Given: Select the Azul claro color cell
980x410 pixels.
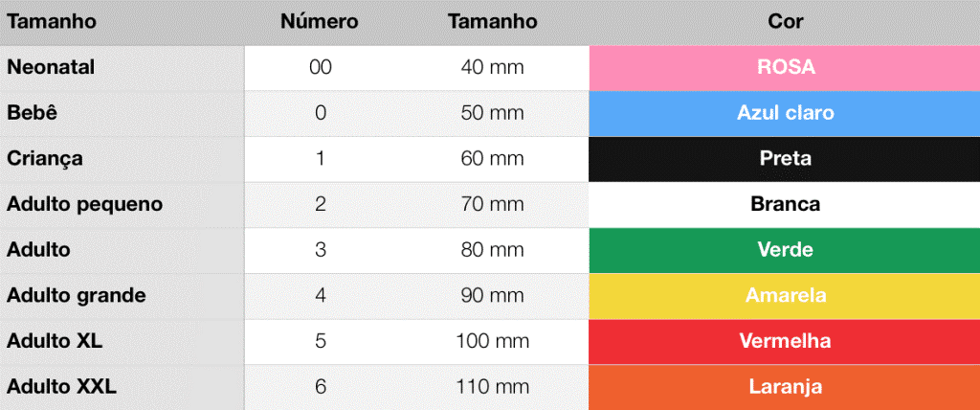Looking at the screenshot, I should click(785, 113).
